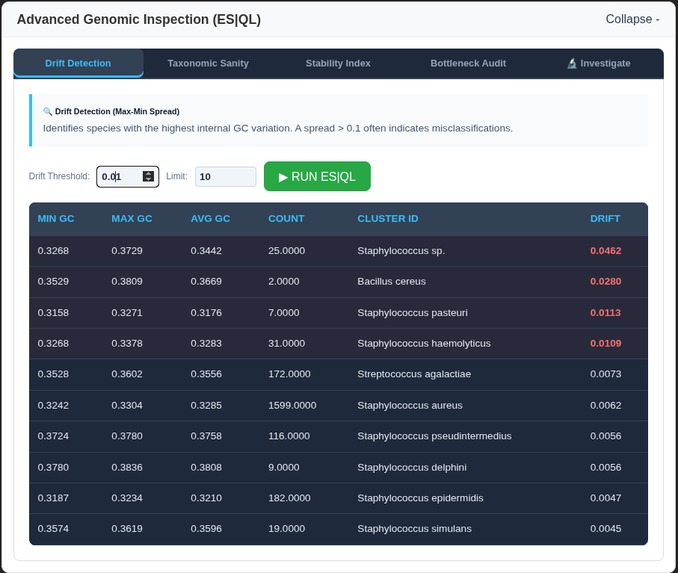Click the count value 1599.0000
678x573 pixels.
[292, 406]
